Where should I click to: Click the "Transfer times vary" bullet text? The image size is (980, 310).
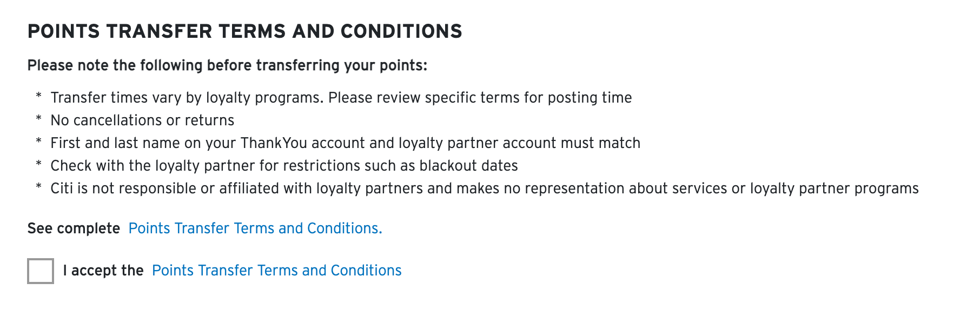click(341, 98)
